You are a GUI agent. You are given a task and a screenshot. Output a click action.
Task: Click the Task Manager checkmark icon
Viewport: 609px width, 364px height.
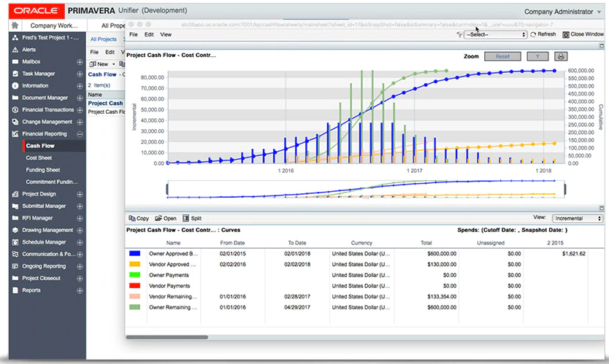click(x=15, y=74)
